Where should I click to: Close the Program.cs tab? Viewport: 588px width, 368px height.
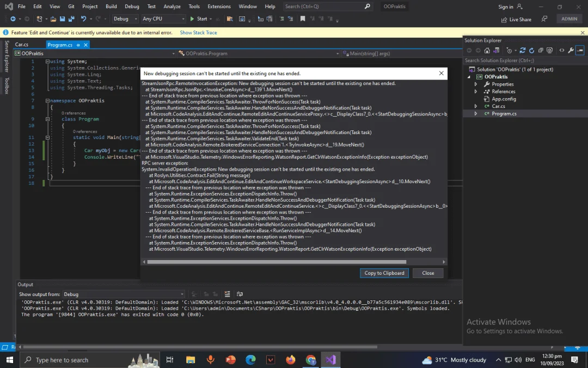[x=85, y=45]
